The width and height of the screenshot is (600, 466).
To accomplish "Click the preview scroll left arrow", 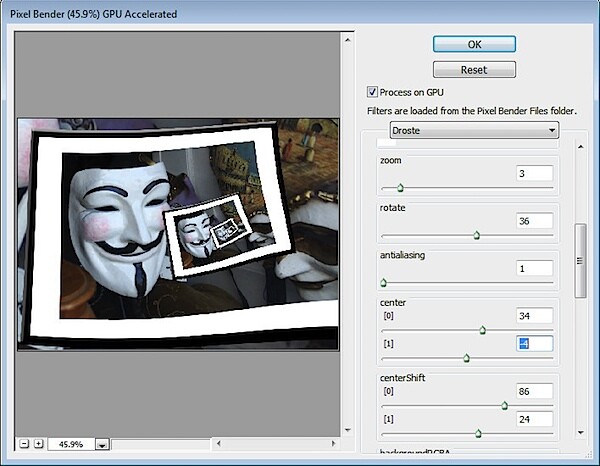I will pyautogui.click(x=218, y=443).
